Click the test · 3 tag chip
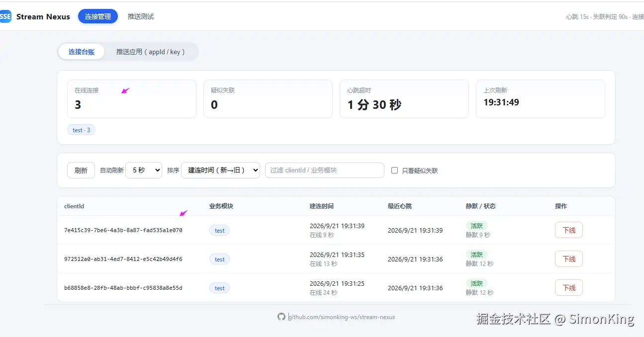Viewport: 644px width, 337px height. click(x=82, y=130)
